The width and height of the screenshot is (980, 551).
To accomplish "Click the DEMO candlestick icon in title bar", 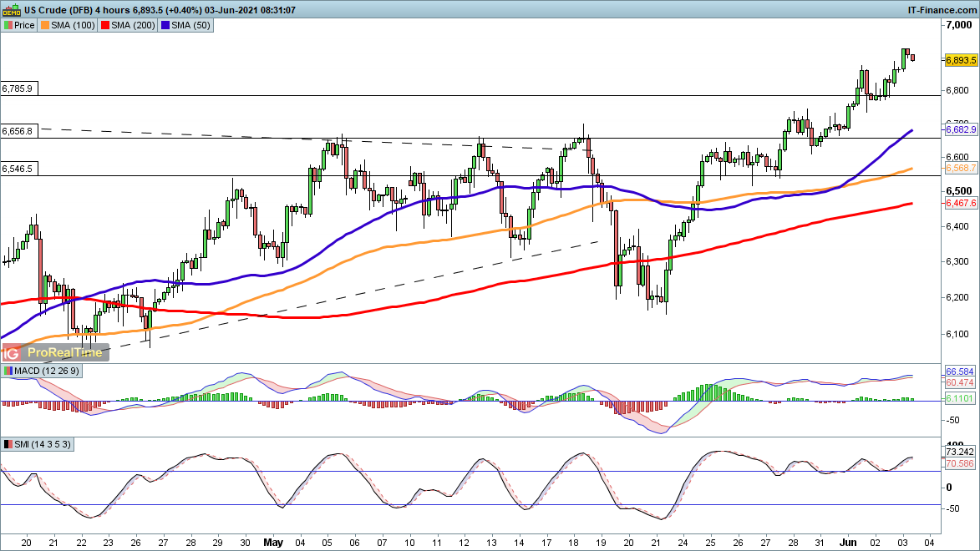I will [x=11, y=9].
